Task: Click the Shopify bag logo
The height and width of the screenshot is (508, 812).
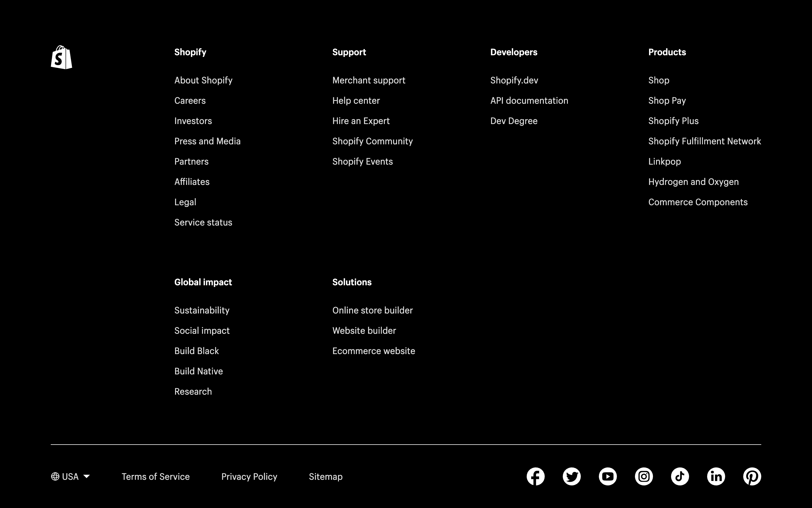Action: 62,58
